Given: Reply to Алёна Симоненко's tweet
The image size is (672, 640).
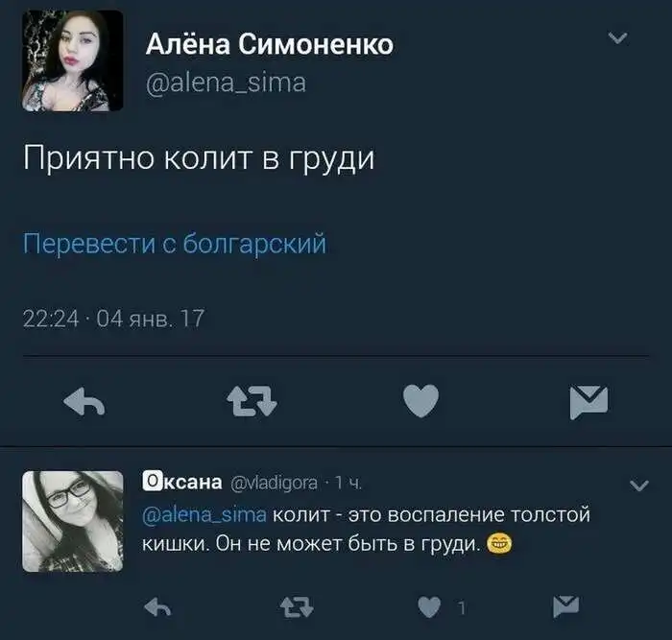Looking at the screenshot, I should pos(84,401).
